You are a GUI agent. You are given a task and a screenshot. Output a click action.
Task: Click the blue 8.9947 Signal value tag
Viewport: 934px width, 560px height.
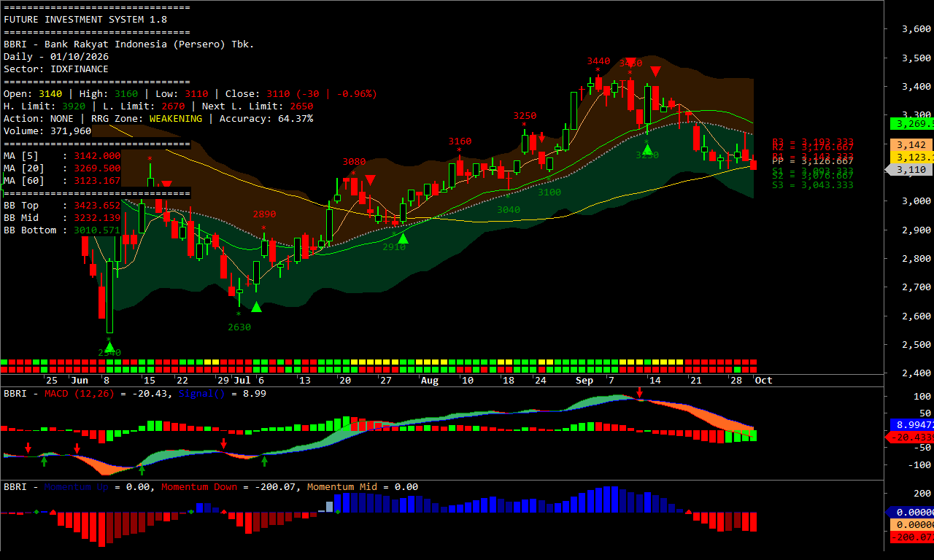(912, 424)
